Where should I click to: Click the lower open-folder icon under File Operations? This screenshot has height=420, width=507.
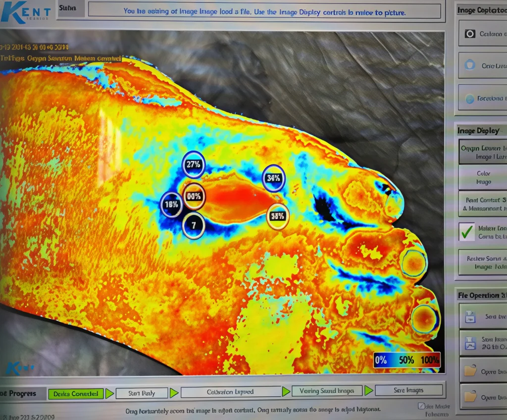470,396
